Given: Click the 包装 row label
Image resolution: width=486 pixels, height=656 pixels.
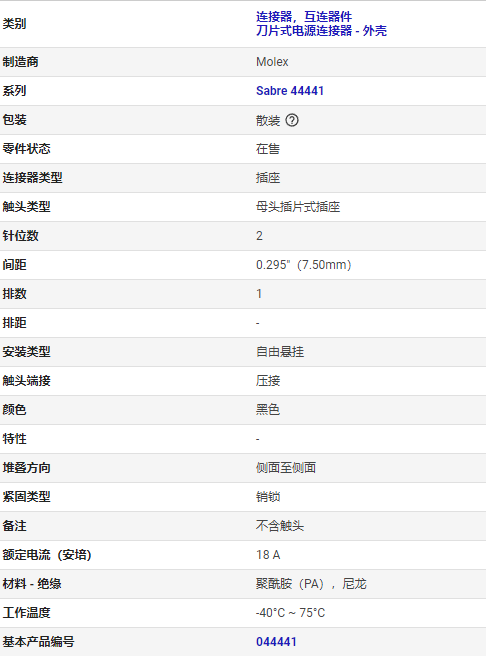Looking at the screenshot, I should 15,120.
